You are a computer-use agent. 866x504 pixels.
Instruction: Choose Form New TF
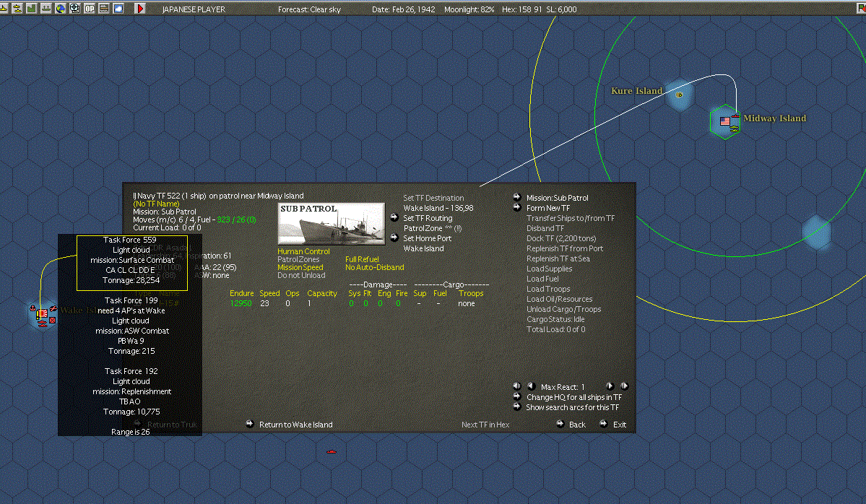coord(548,208)
